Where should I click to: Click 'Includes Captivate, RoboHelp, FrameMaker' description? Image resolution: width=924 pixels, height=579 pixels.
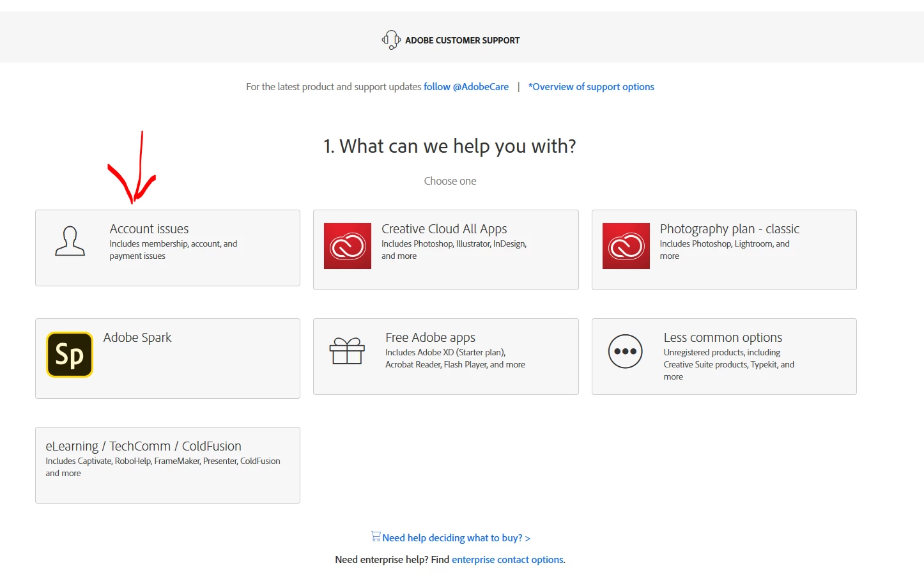click(163, 467)
